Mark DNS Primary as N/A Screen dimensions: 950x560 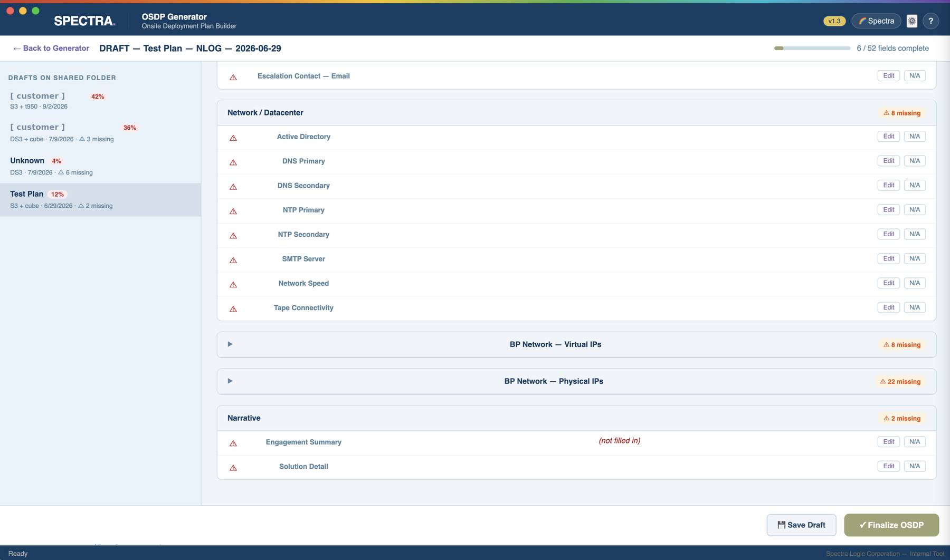[x=915, y=161]
